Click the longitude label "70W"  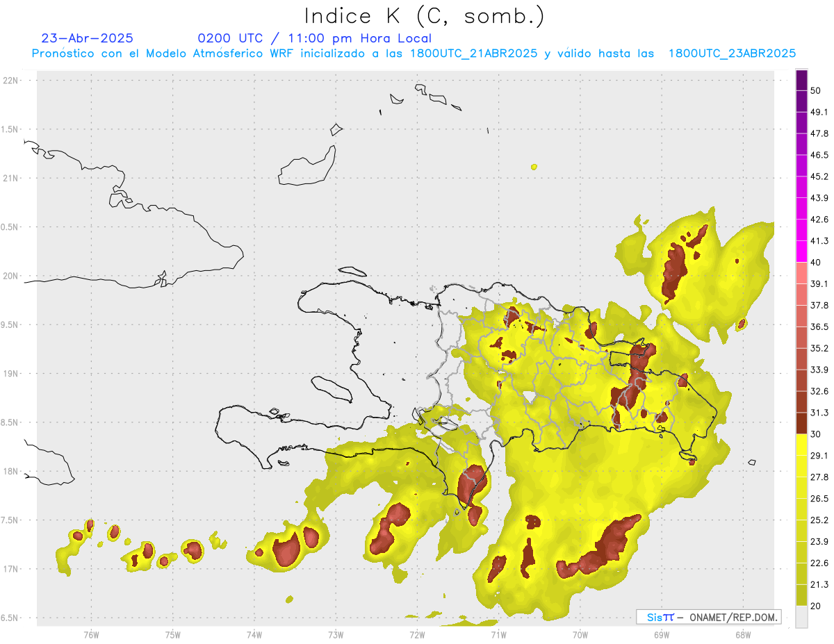[x=580, y=634]
